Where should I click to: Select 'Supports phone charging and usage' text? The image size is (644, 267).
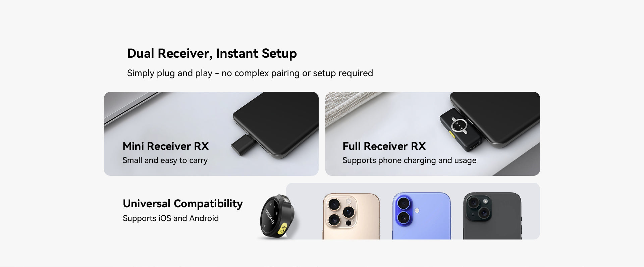[409, 160]
